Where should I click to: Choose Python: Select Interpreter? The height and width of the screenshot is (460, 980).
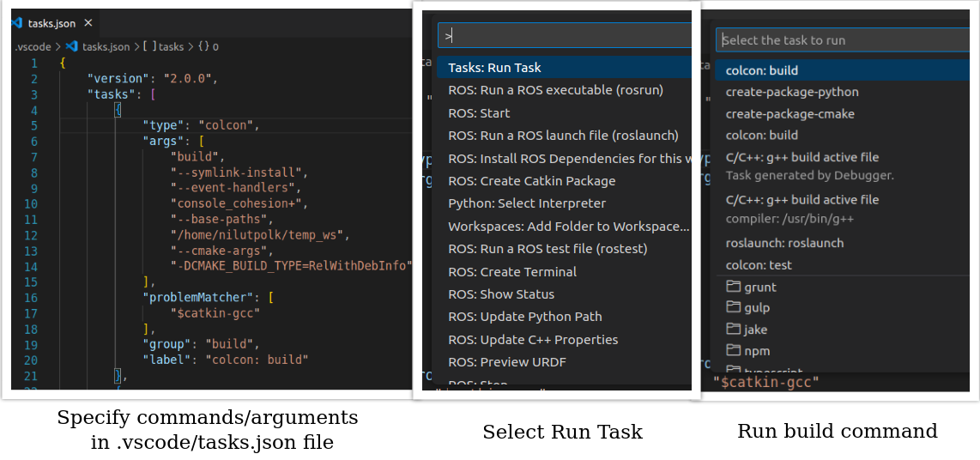click(x=564, y=203)
